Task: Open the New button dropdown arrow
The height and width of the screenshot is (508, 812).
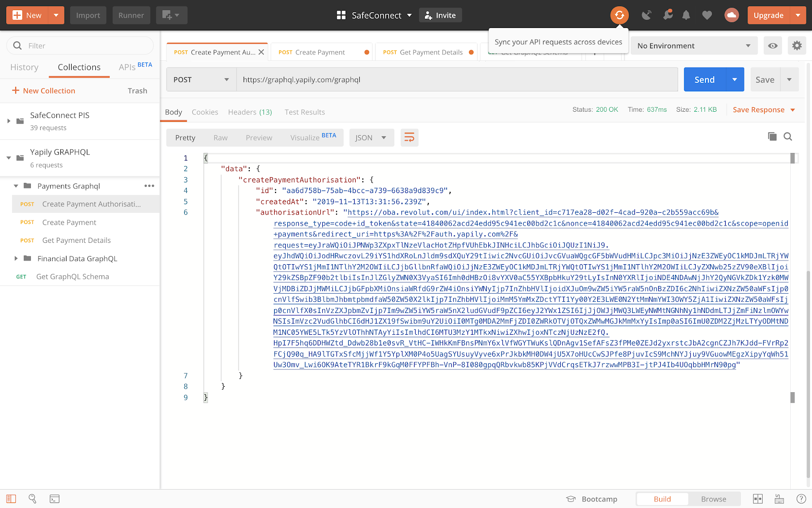Action: pyautogui.click(x=56, y=15)
